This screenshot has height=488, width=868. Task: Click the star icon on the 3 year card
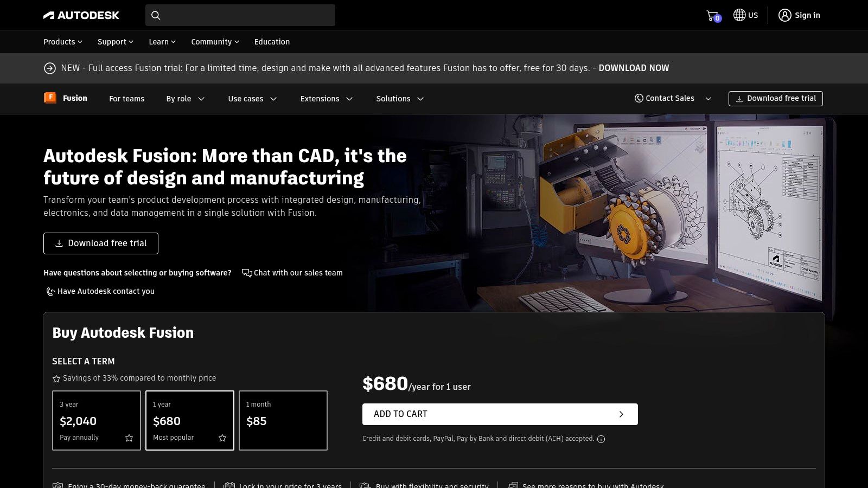129,438
